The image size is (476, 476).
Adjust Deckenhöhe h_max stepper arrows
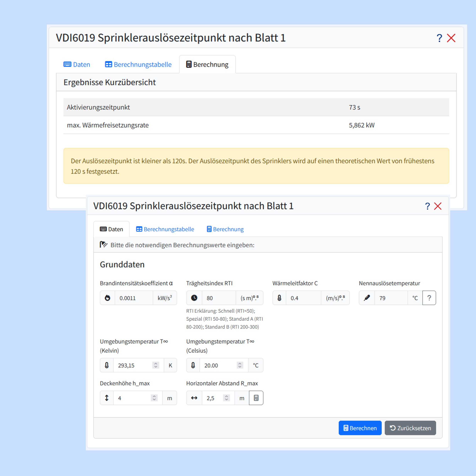coord(154,398)
